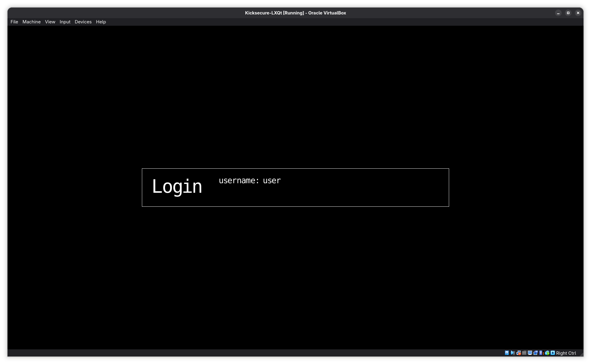591x364 pixels.
Task: Click the keyboard capture arrow icon
Action: (553, 353)
